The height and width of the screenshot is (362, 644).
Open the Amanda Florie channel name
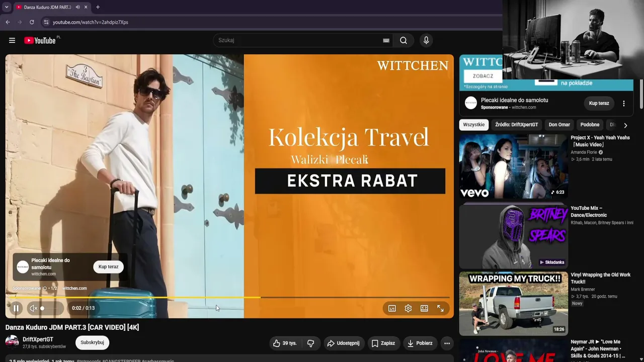point(584,152)
